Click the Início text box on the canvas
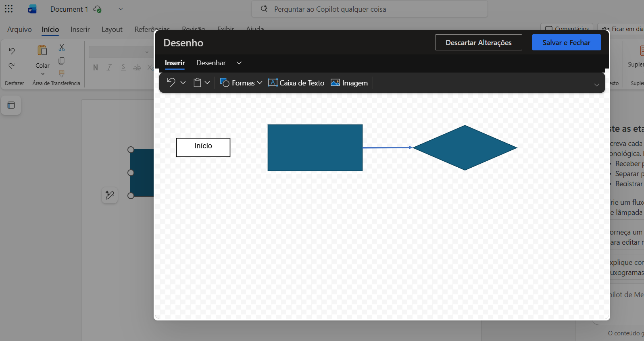This screenshot has height=341, width=644. pyautogui.click(x=203, y=147)
